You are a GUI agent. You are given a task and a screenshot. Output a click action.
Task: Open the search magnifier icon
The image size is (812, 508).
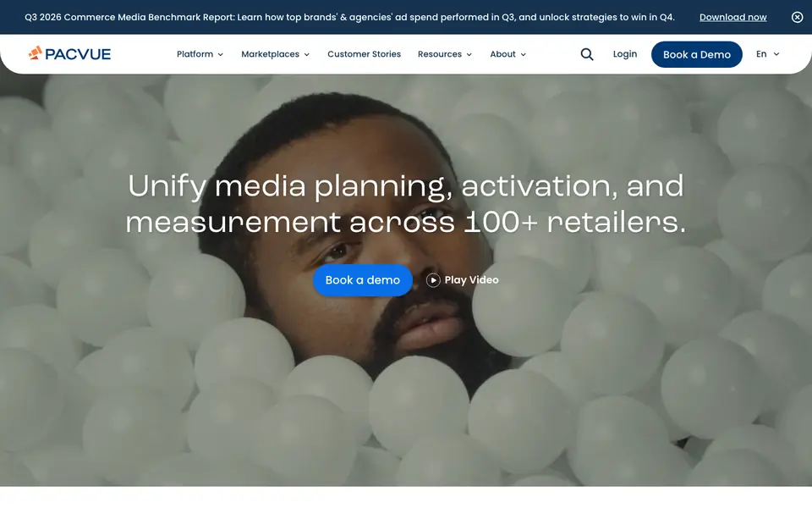pyautogui.click(x=587, y=54)
